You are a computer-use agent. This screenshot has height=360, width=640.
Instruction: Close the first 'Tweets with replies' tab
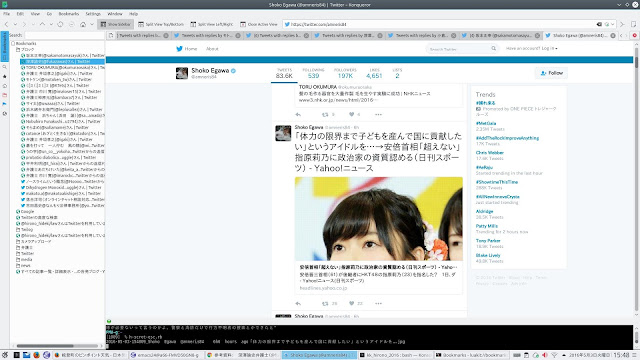coord(166,36)
